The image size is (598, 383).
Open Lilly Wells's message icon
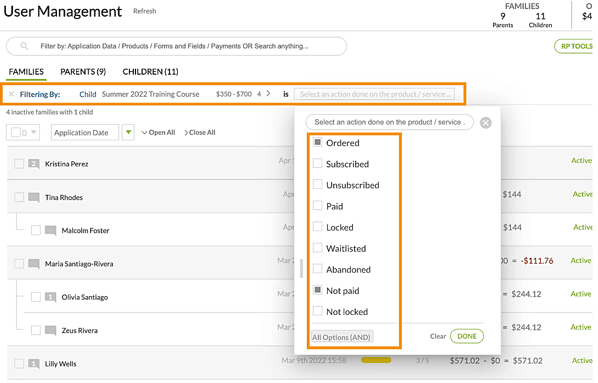34,364
